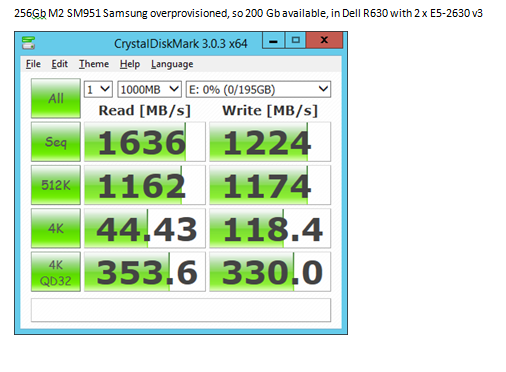
Task: Click the 4K QD32 write result 330.0
Action: tap(270, 272)
